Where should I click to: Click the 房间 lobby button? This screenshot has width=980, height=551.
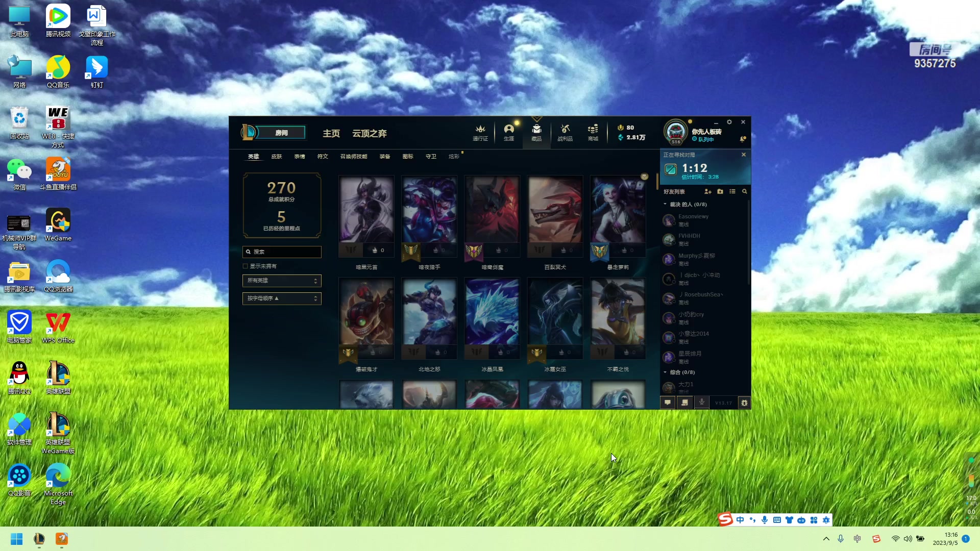coord(282,133)
